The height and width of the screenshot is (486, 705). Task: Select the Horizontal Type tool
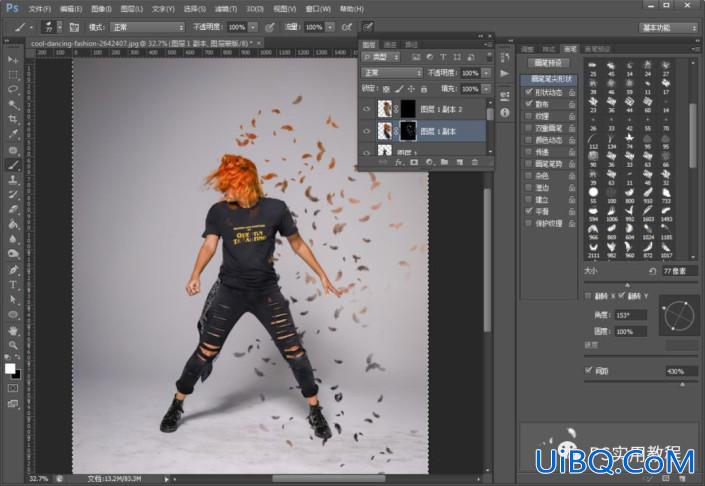13,285
